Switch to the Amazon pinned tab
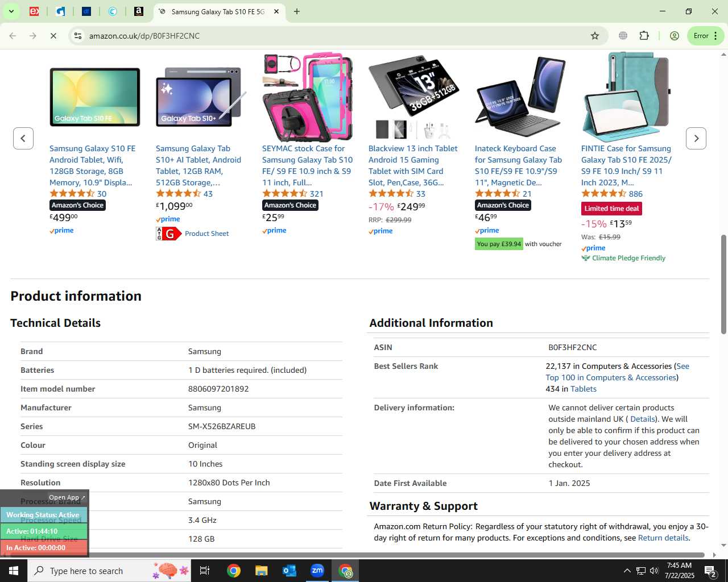Viewport: 728px width, 582px height. pos(139,11)
